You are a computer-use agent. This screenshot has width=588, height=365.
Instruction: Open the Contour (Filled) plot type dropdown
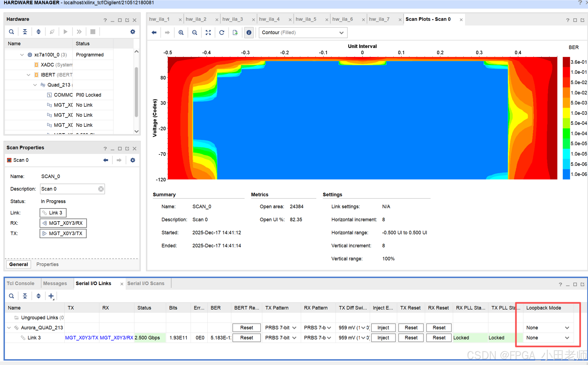303,33
